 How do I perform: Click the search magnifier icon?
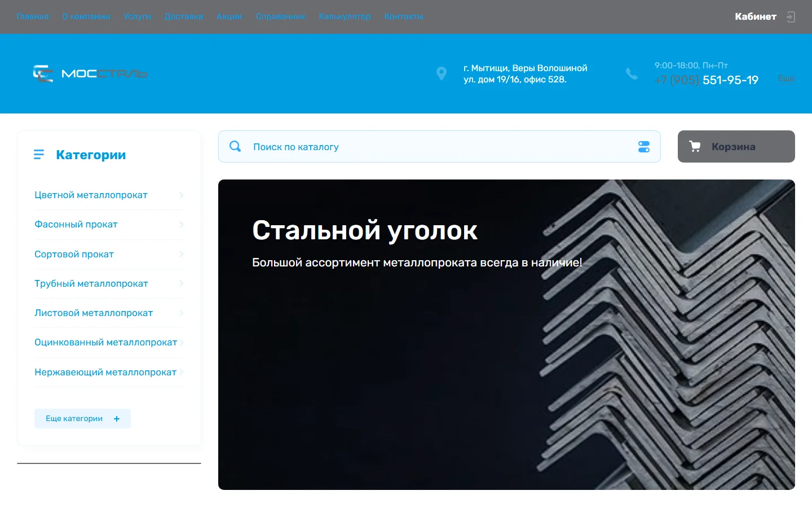[x=235, y=146]
